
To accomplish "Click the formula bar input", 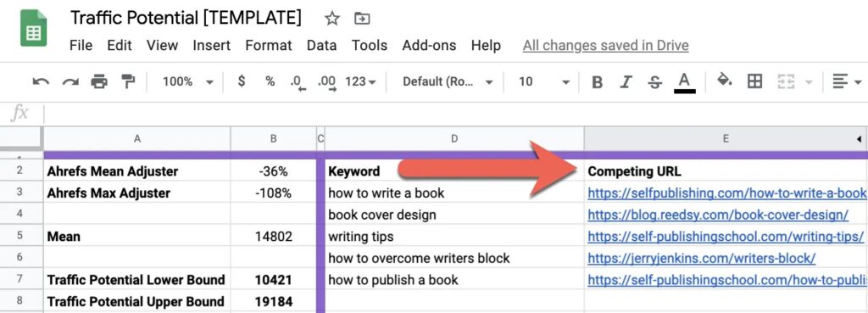I will click(x=455, y=114).
